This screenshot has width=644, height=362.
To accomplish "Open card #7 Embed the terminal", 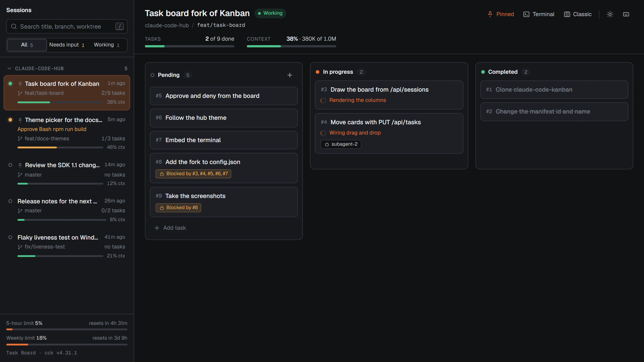I will [x=224, y=140].
